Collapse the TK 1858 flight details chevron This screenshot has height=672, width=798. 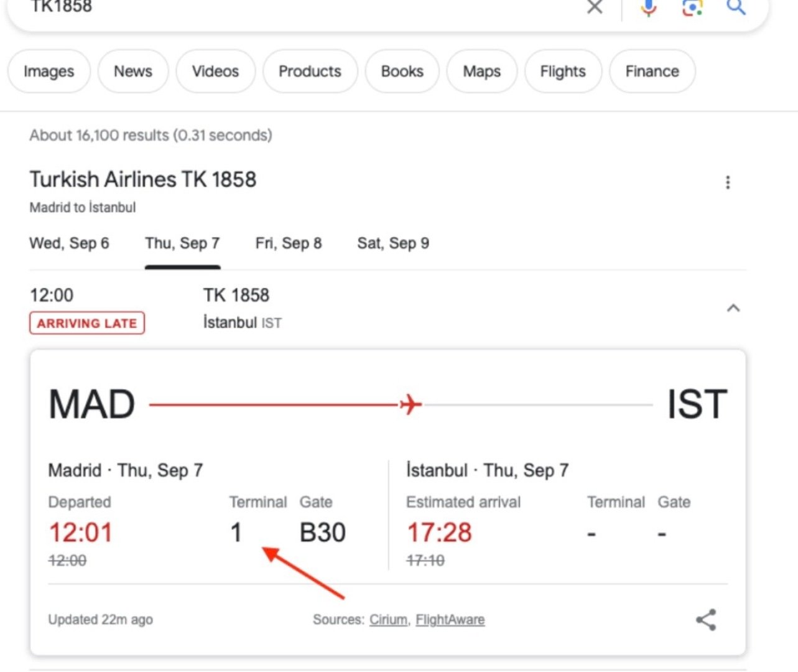pyautogui.click(x=733, y=308)
